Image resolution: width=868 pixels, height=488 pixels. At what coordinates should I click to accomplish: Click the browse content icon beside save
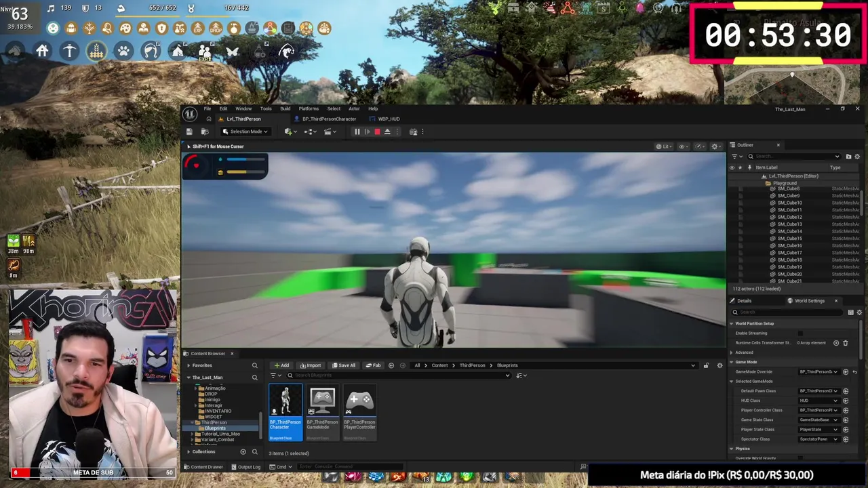click(204, 131)
